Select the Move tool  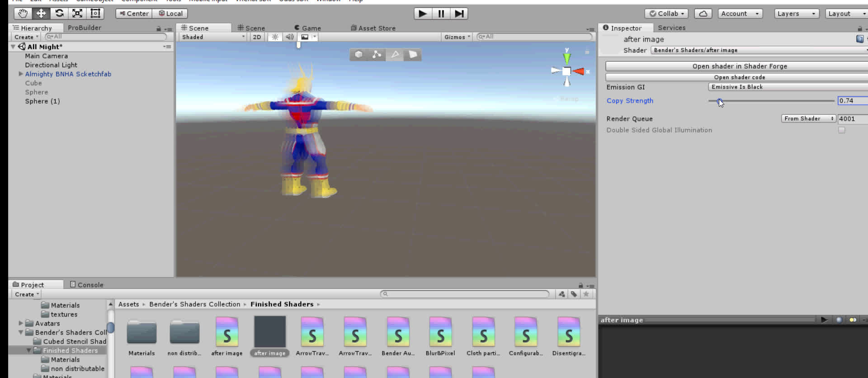click(x=41, y=14)
